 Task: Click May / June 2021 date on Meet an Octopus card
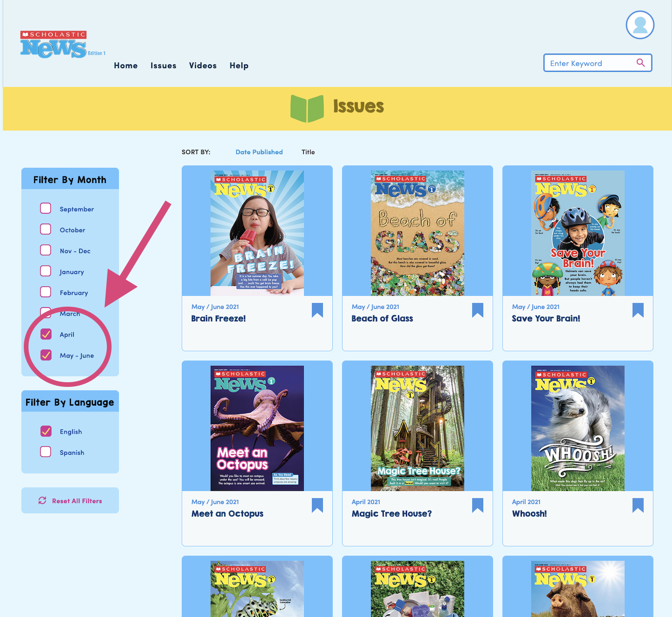tap(215, 502)
